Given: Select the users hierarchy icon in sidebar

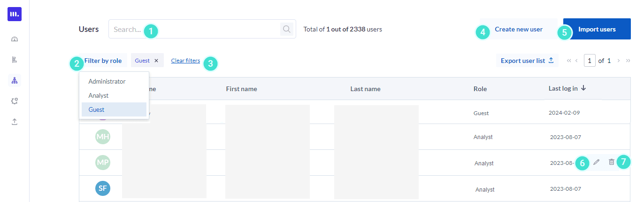Looking at the screenshot, I should point(15,80).
